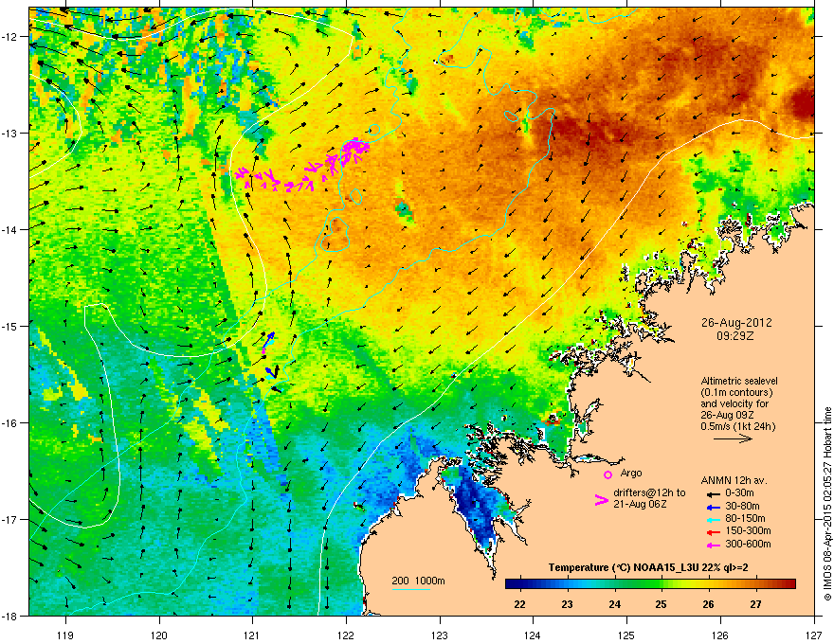Click the latitude axis label -16
This screenshot has height=644, width=834.
click(9, 423)
